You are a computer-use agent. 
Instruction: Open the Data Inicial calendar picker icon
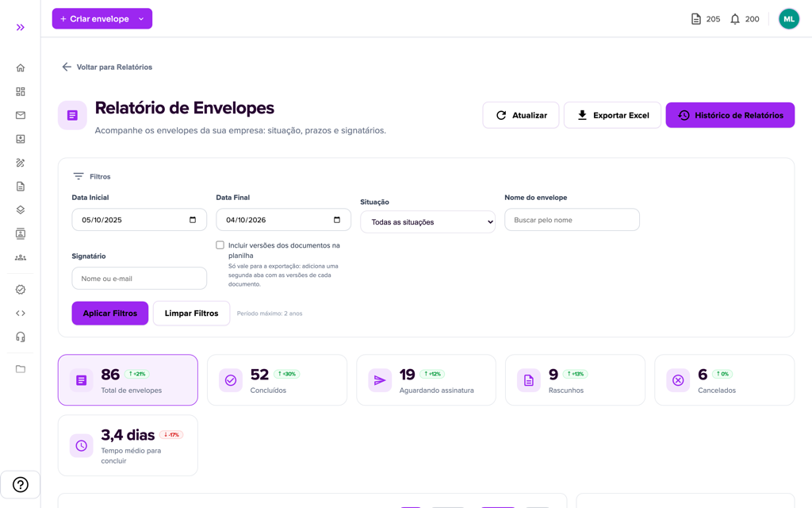pos(193,220)
